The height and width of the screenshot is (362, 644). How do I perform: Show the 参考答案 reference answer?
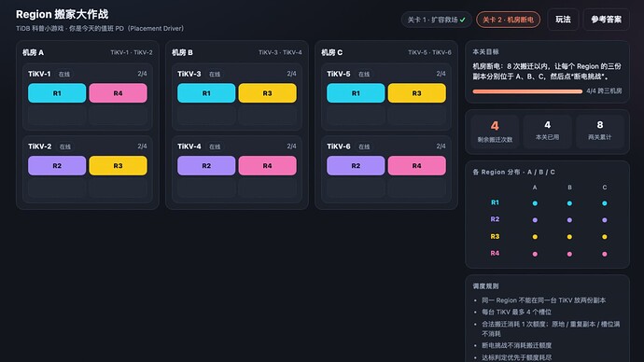coord(607,20)
